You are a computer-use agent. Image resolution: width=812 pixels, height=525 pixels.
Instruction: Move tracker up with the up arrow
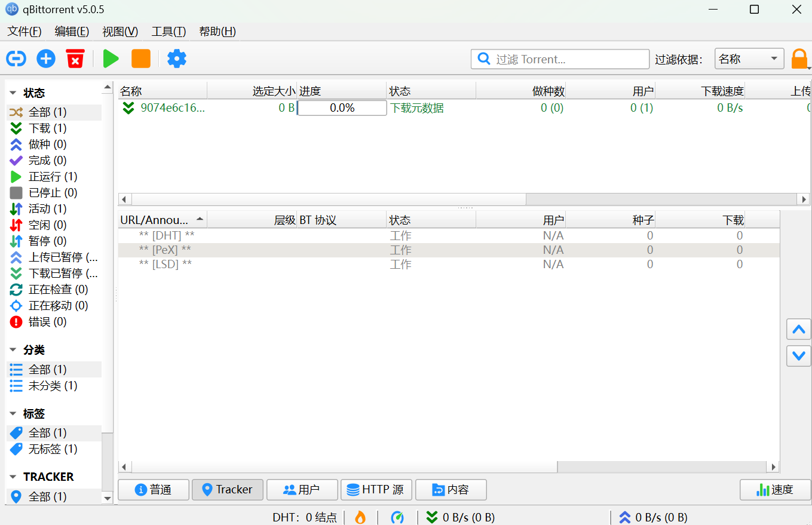point(799,329)
